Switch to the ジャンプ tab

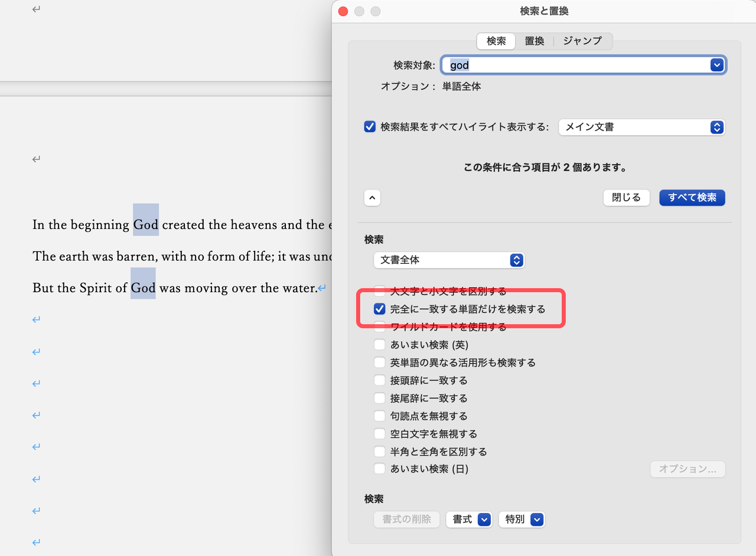pyautogui.click(x=582, y=41)
